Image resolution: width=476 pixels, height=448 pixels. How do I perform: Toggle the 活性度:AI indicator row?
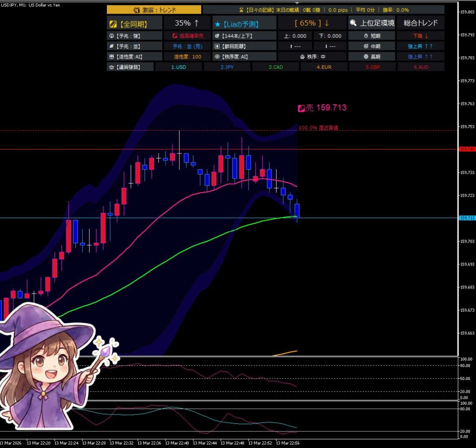click(134, 57)
